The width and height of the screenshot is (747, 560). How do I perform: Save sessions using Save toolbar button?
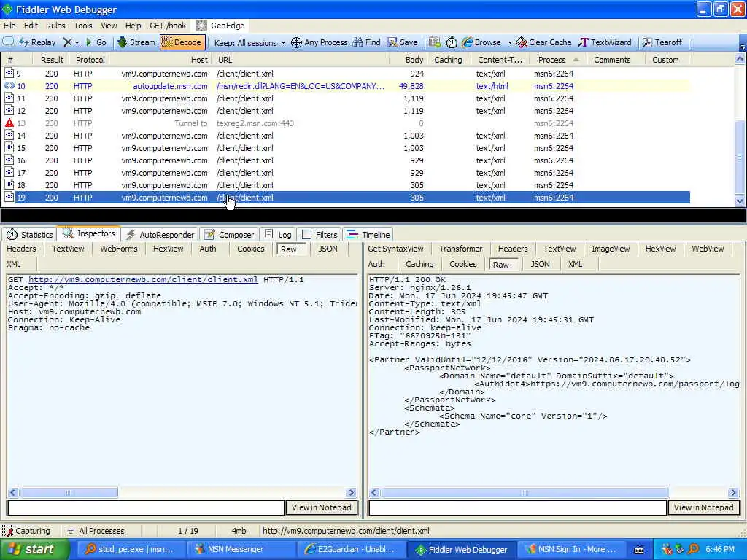pos(402,42)
